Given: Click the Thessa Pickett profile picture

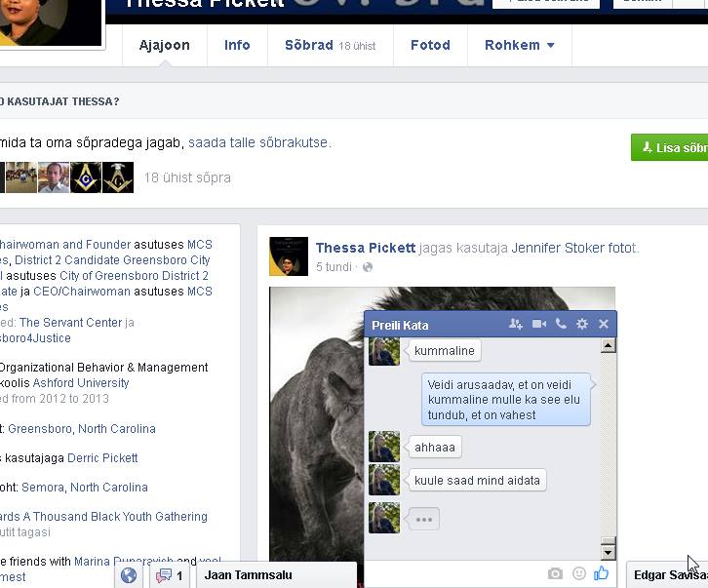Looking at the screenshot, I should [x=51, y=22].
